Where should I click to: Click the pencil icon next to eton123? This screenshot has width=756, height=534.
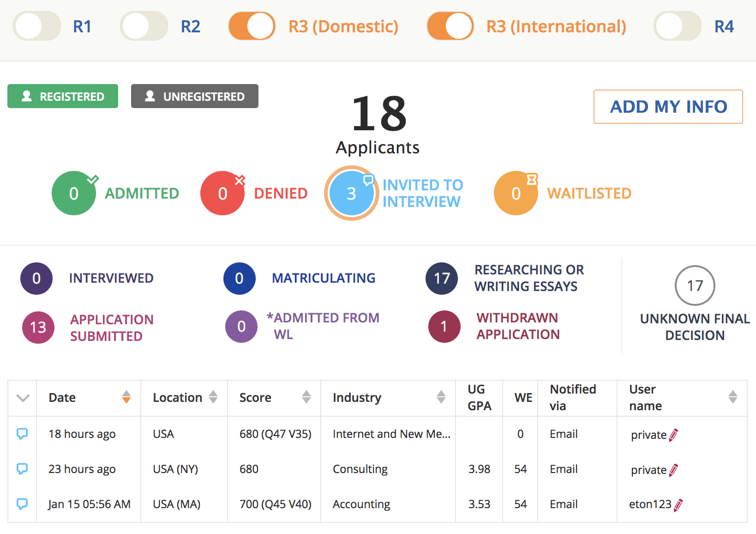(678, 505)
